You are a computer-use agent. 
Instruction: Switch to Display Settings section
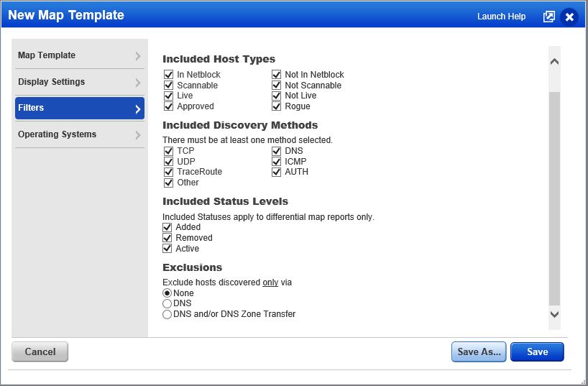click(79, 82)
